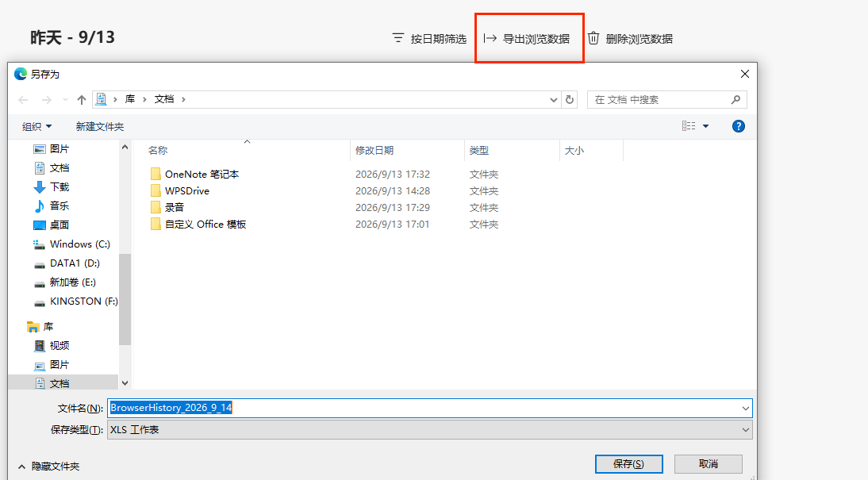Click the 取消 button

coord(708,464)
